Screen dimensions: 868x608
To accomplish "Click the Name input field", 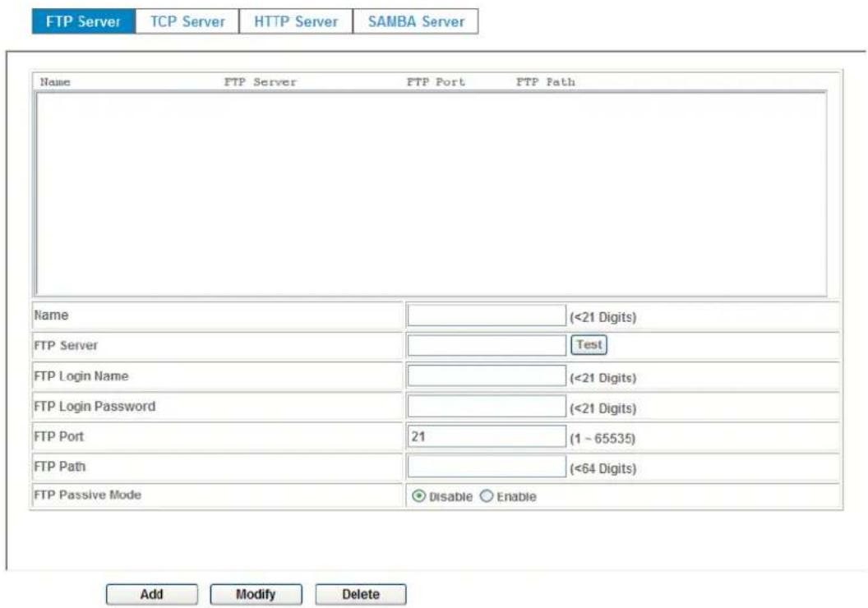I will click(487, 316).
